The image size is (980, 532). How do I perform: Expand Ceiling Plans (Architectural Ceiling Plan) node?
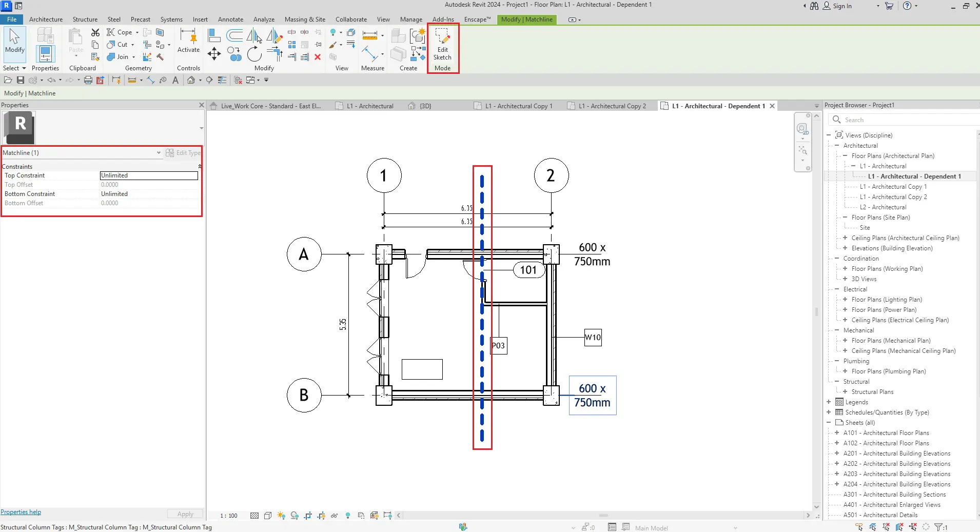pos(845,238)
